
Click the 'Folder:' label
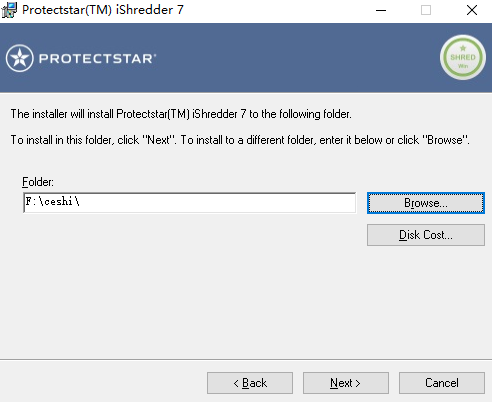click(38, 182)
